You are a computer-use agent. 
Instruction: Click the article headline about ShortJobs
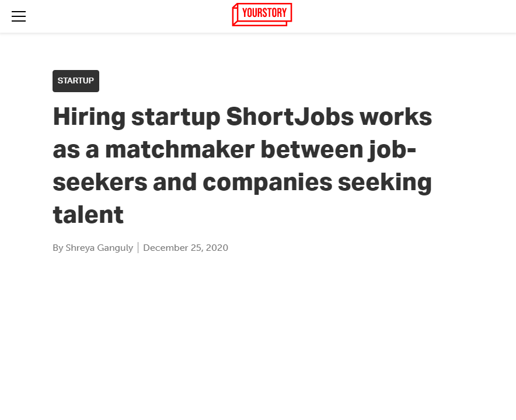point(242,165)
